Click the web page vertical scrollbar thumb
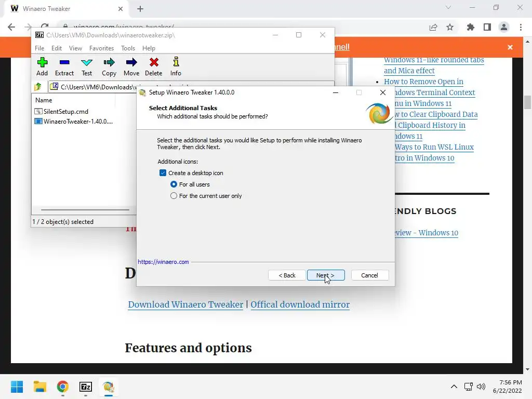 (527, 102)
